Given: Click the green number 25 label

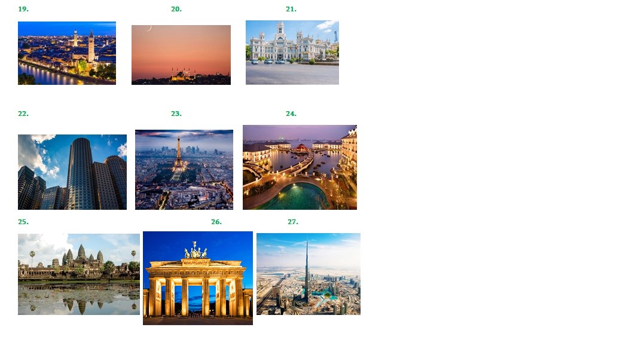Looking at the screenshot, I should pyautogui.click(x=23, y=222).
